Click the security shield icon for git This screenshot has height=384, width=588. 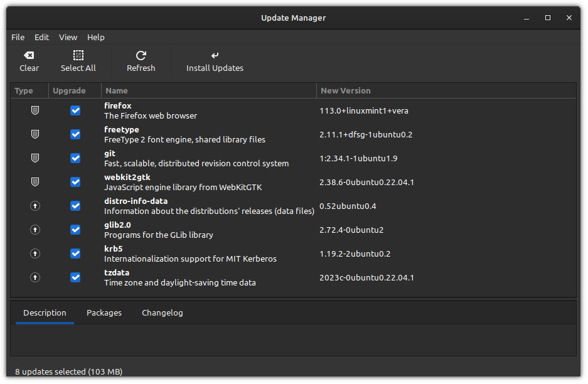point(35,158)
